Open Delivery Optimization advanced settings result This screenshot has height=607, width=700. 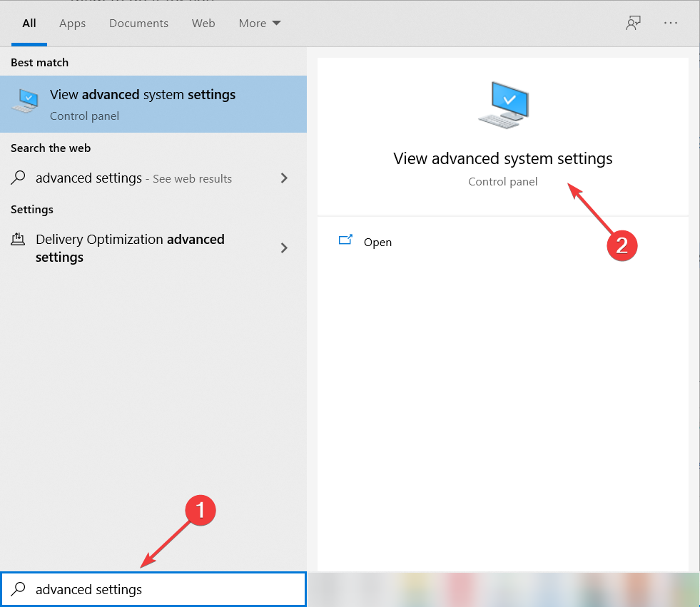click(x=153, y=248)
